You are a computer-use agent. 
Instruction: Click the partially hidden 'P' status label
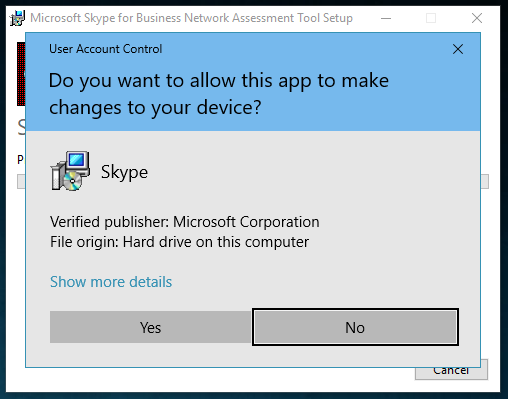tap(21, 160)
